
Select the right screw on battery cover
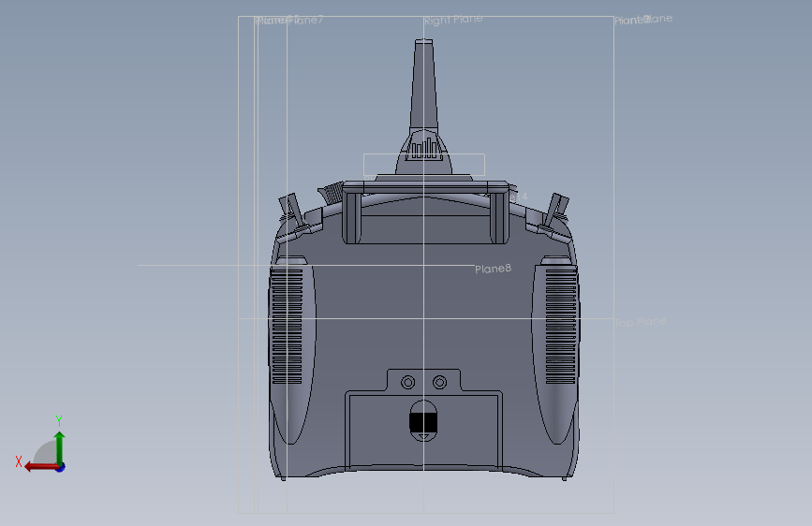tap(439, 383)
